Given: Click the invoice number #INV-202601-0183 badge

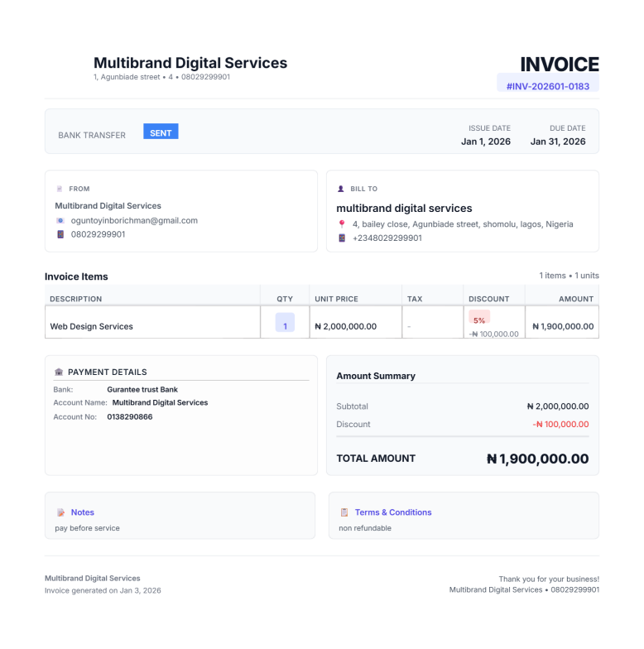Looking at the screenshot, I should [547, 85].
